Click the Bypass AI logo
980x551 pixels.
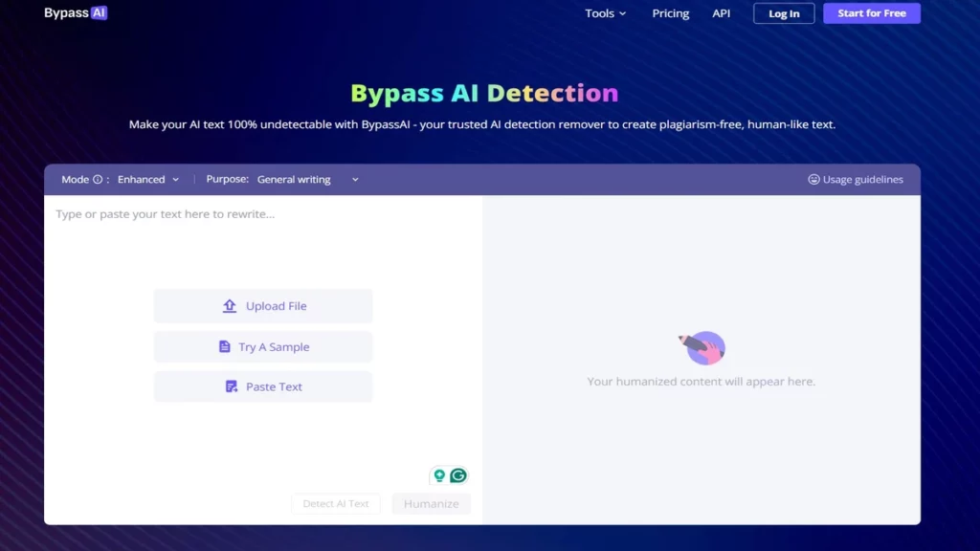click(74, 12)
